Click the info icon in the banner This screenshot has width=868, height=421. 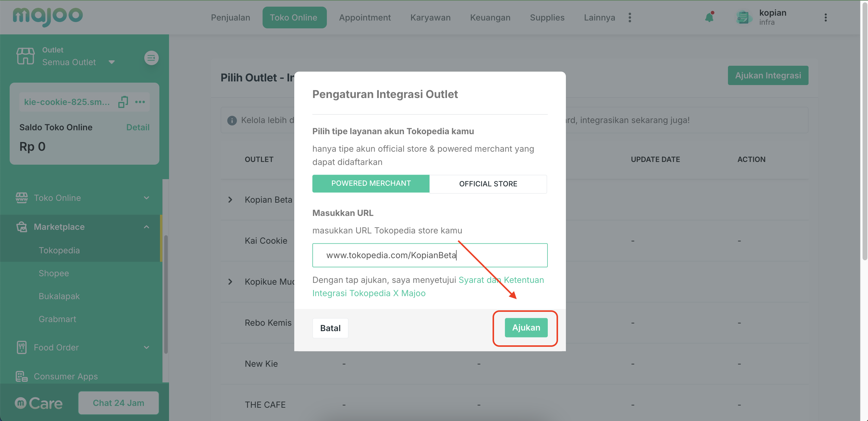click(232, 120)
